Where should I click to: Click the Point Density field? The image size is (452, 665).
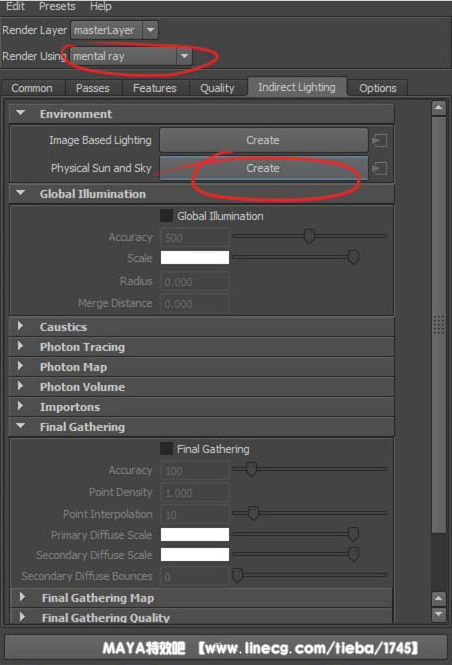point(195,492)
